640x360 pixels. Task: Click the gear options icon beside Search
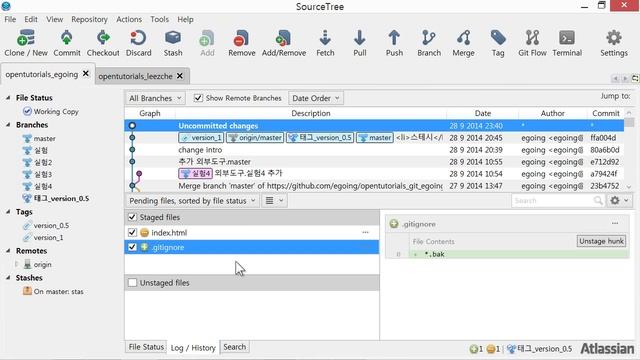pyautogui.click(x=619, y=200)
